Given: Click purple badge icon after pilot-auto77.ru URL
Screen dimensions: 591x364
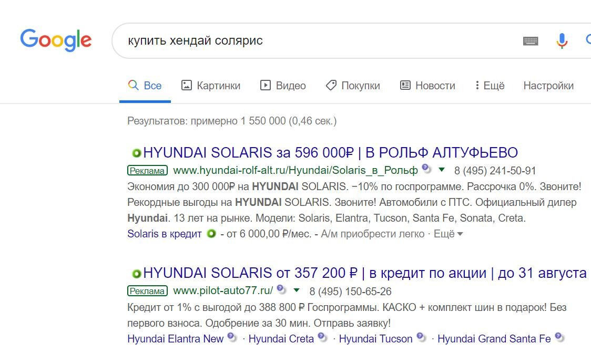Looking at the screenshot, I should click(281, 289).
